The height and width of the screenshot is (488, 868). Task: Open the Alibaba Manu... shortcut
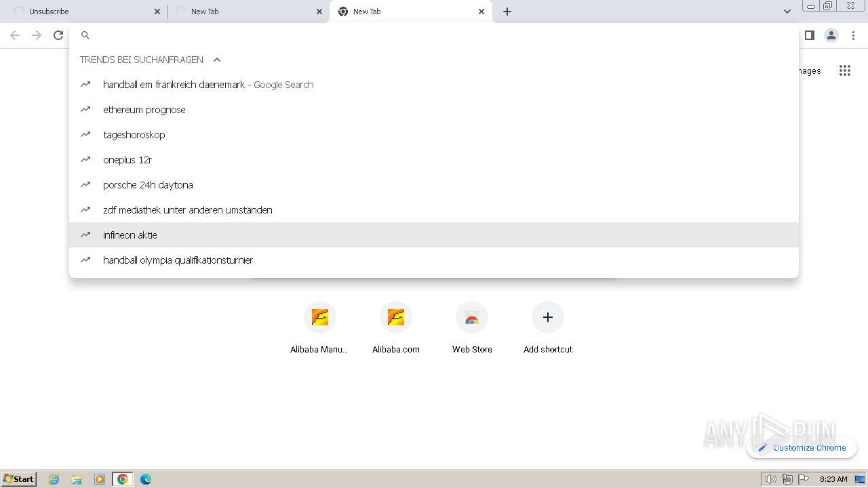(319, 328)
